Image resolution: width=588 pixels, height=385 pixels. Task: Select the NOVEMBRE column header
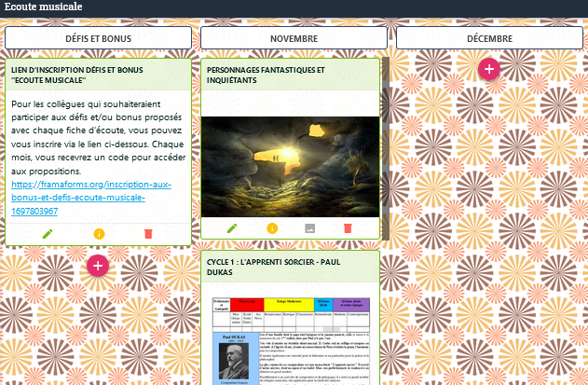click(x=294, y=38)
